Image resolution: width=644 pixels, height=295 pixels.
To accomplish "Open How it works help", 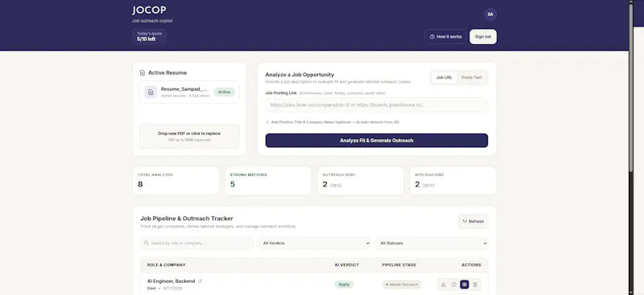I will pyautogui.click(x=446, y=36).
